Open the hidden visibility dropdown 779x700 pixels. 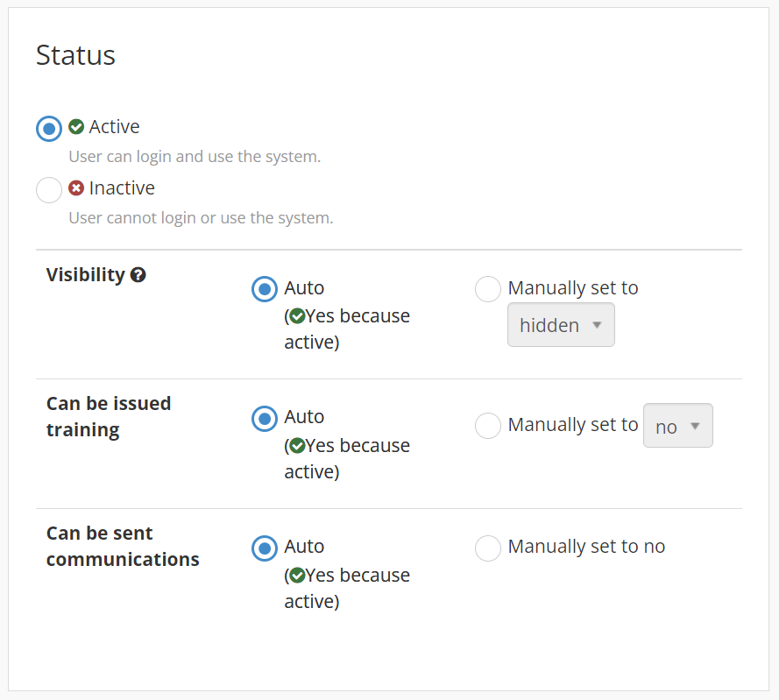coord(560,325)
